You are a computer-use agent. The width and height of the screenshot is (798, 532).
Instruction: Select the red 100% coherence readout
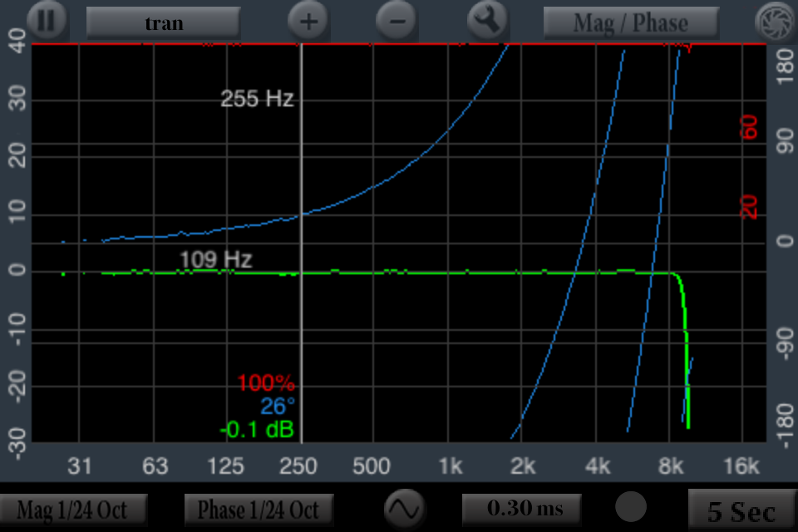point(266,383)
